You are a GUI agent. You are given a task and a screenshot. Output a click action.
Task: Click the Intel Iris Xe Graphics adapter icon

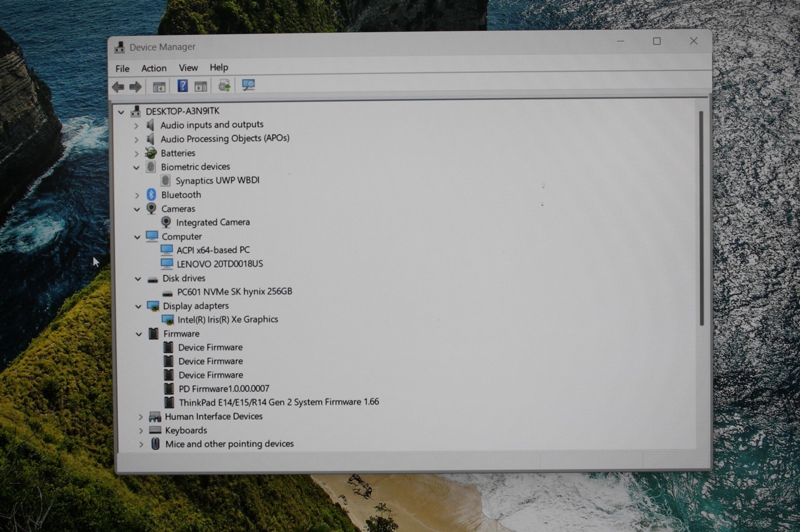(168, 319)
